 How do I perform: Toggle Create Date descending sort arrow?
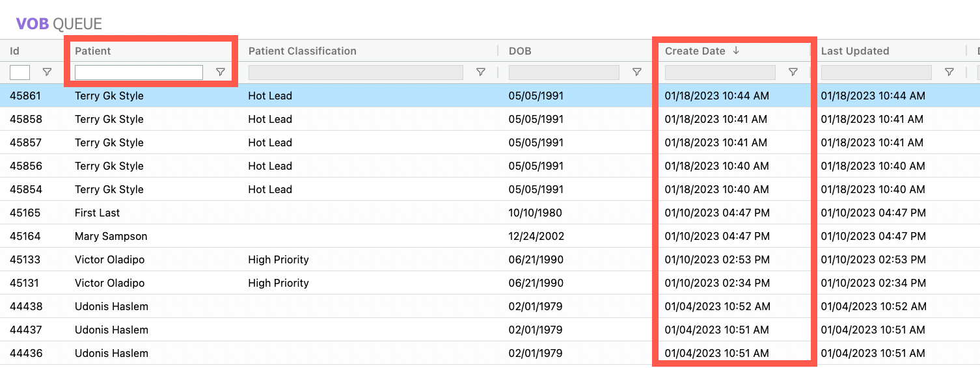point(736,51)
